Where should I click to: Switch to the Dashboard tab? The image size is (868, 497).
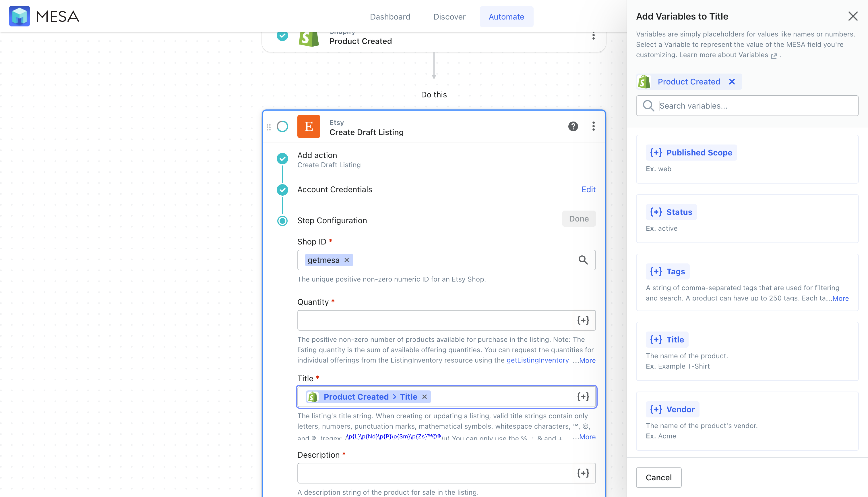[390, 16]
